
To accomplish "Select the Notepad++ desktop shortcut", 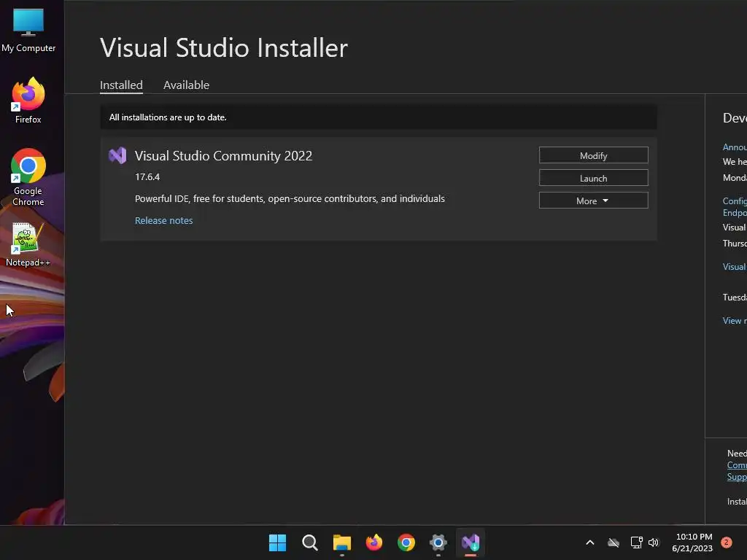I will click(x=28, y=244).
